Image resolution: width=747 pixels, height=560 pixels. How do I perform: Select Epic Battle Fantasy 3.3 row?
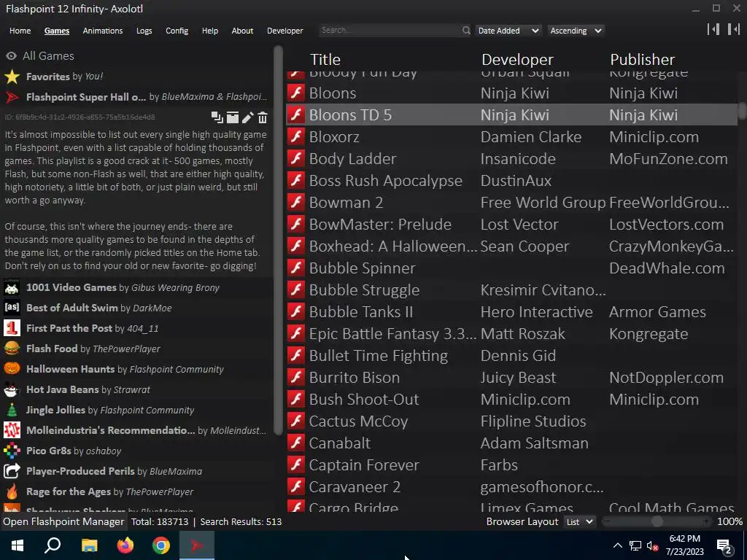tap(511, 334)
